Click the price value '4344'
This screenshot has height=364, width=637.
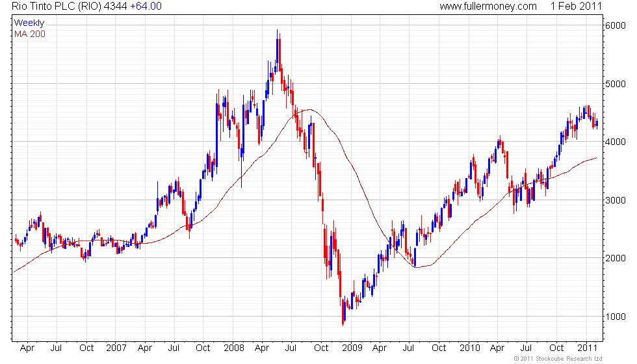pyautogui.click(x=116, y=6)
